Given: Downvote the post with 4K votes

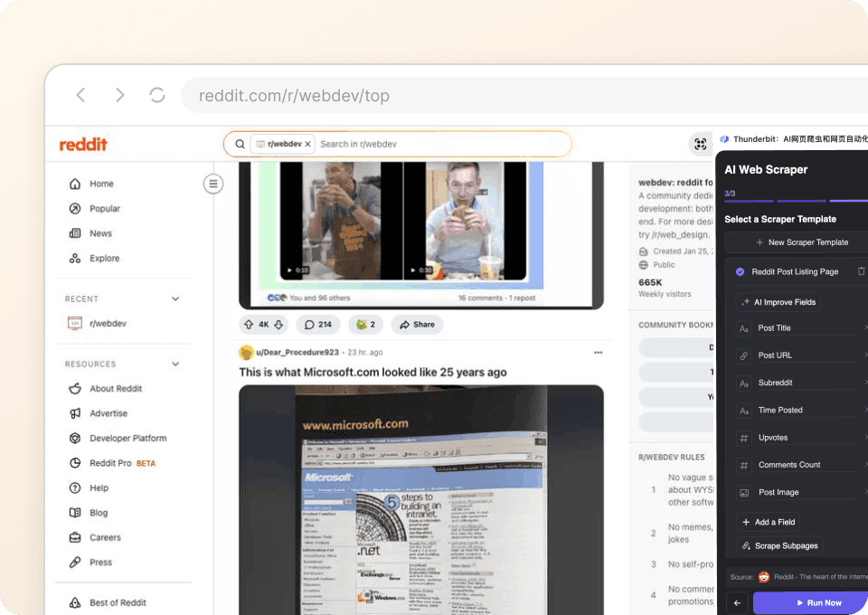Looking at the screenshot, I should pos(278,325).
